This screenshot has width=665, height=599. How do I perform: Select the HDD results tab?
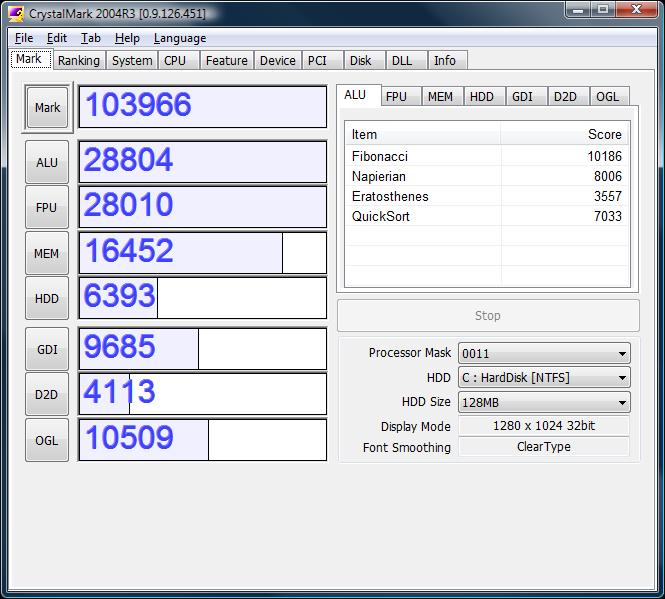[484, 97]
